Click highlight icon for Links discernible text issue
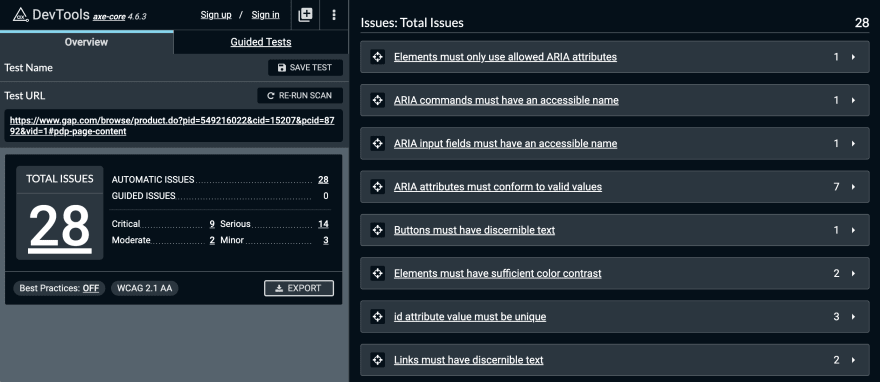The image size is (880, 382). click(378, 360)
